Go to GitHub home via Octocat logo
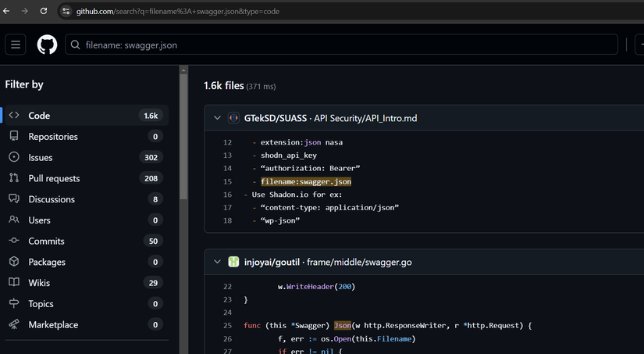644x354 pixels. point(48,45)
